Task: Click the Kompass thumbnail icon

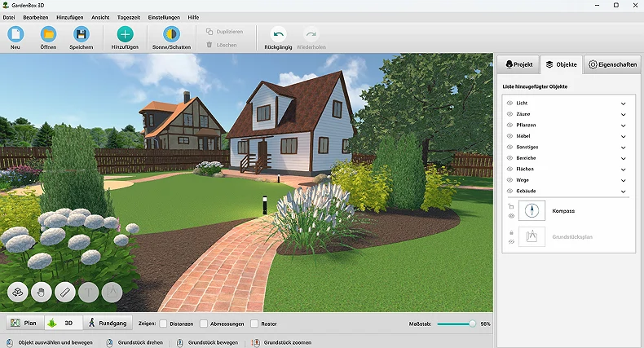Action: [532, 210]
